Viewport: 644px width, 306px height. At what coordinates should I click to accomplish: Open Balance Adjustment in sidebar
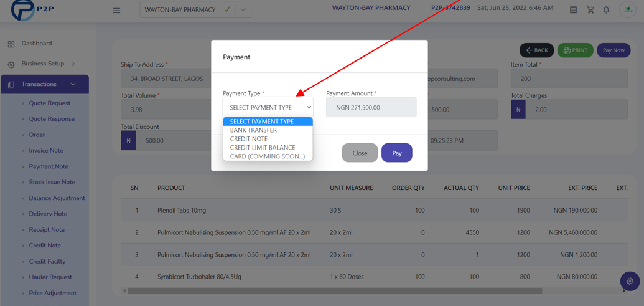[x=57, y=198]
